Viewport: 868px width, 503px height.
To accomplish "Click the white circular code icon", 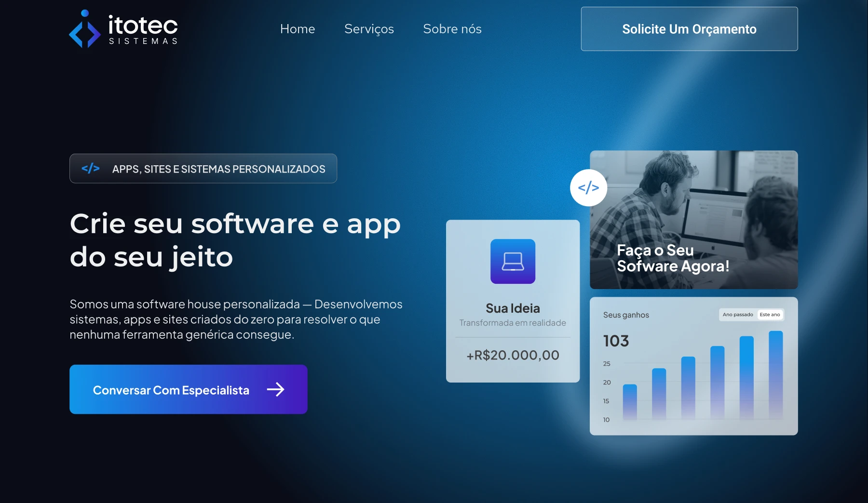I will pos(588,188).
